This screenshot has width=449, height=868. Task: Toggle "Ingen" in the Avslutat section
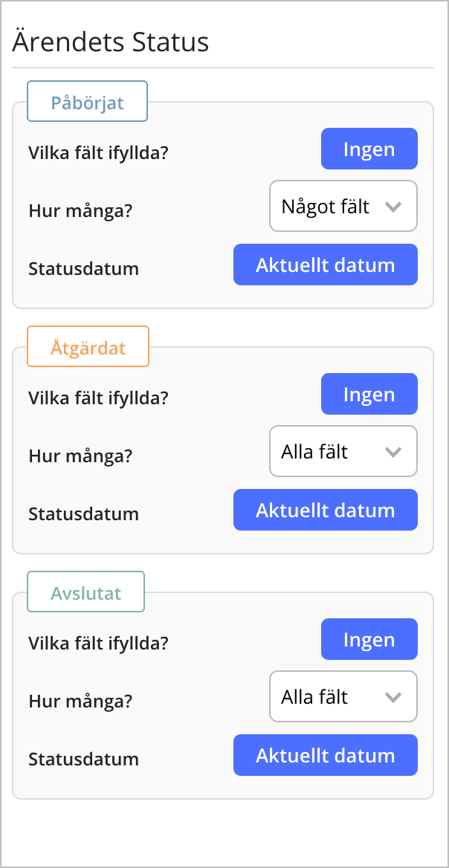[369, 639]
